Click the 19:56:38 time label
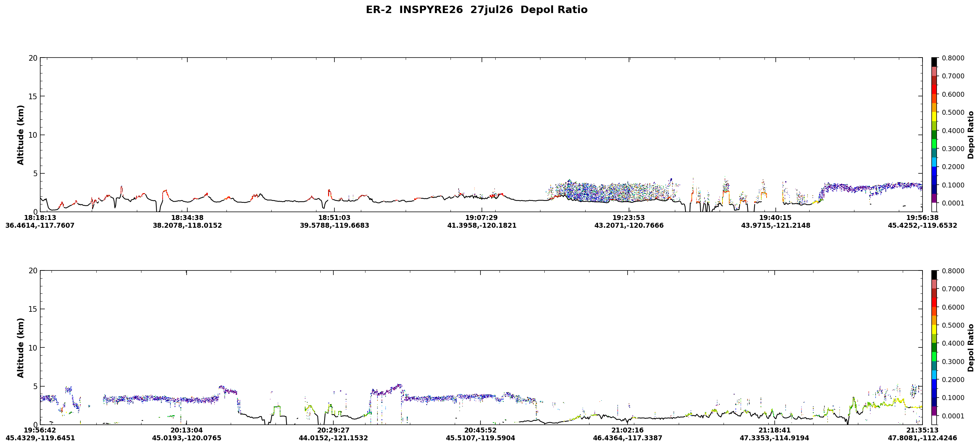Image resolution: width=980 pixels, height=447 pixels. 922,218
